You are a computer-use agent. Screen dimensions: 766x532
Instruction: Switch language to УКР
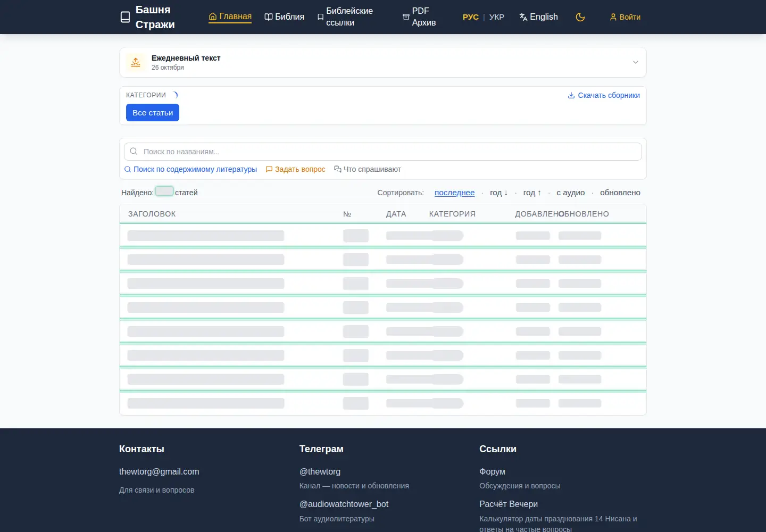[x=497, y=17]
